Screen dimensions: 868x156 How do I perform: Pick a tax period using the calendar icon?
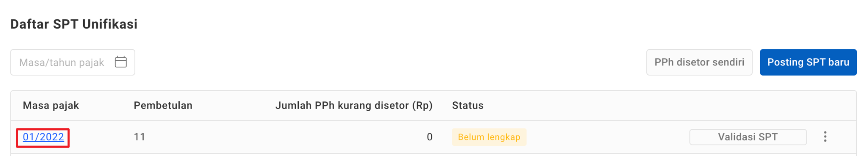tap(121, 62)
